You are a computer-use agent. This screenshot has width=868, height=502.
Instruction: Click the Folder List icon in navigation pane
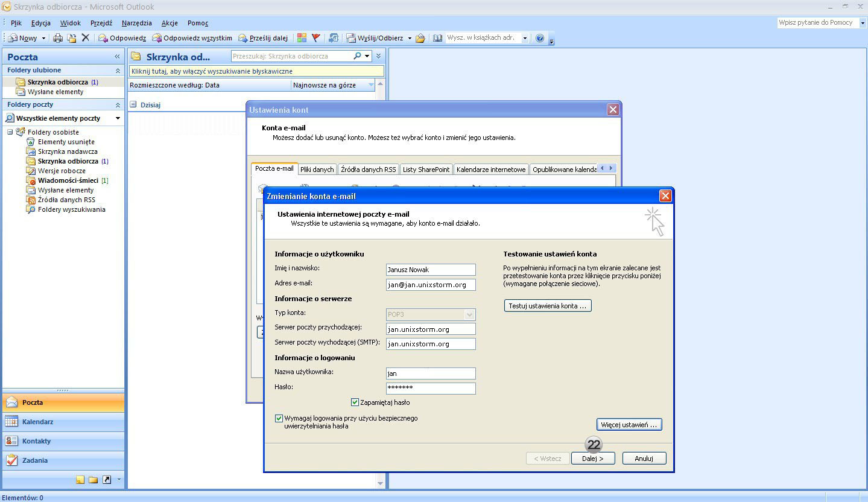coord(93,480)
